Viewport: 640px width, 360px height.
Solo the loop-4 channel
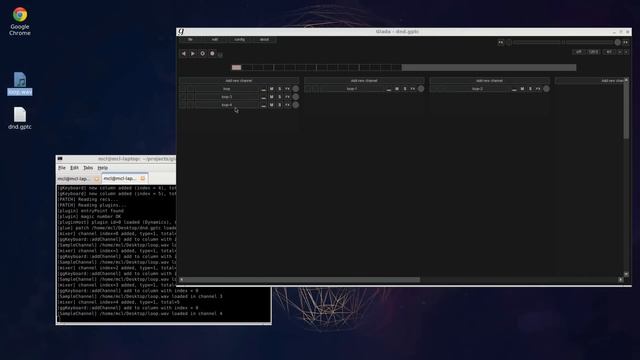280,105
